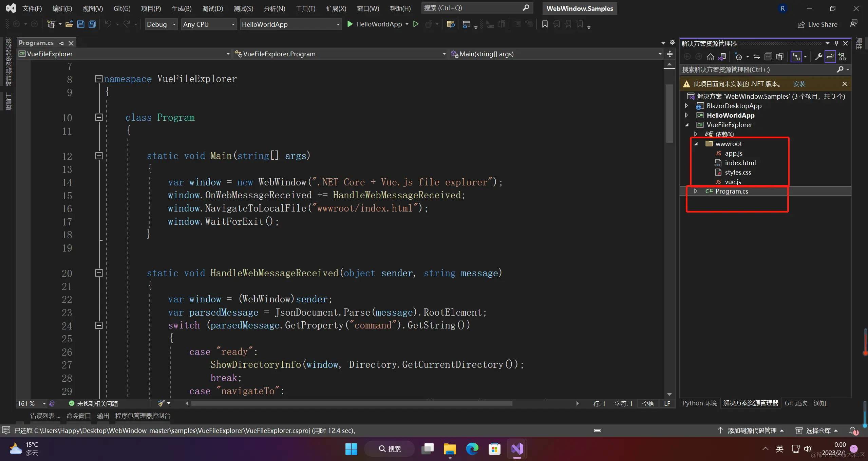The image size is (868, 461).
Task: Pin the Program.cs tab
Action: [x=61, y=43]
